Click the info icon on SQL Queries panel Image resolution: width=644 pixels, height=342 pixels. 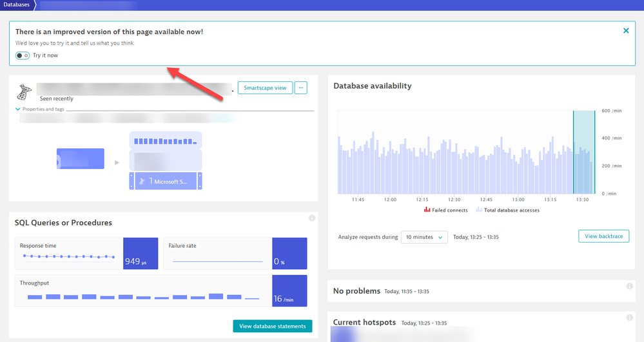(312, 218)
